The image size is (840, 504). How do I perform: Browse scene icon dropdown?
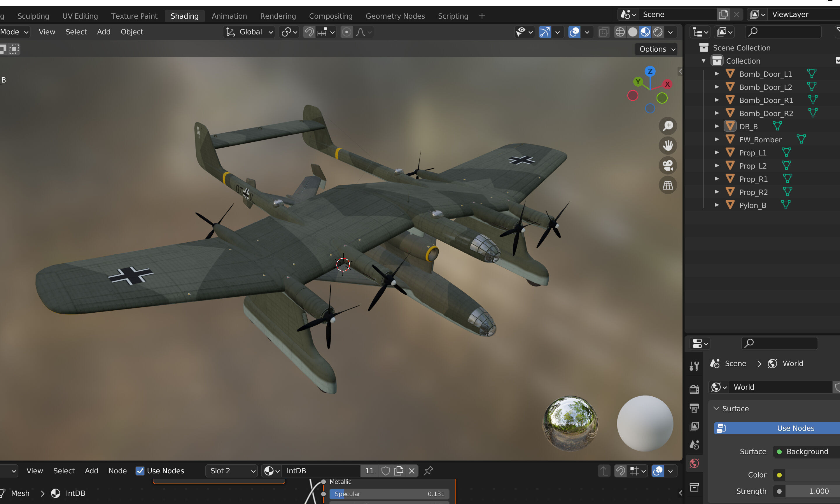point(628,14)
